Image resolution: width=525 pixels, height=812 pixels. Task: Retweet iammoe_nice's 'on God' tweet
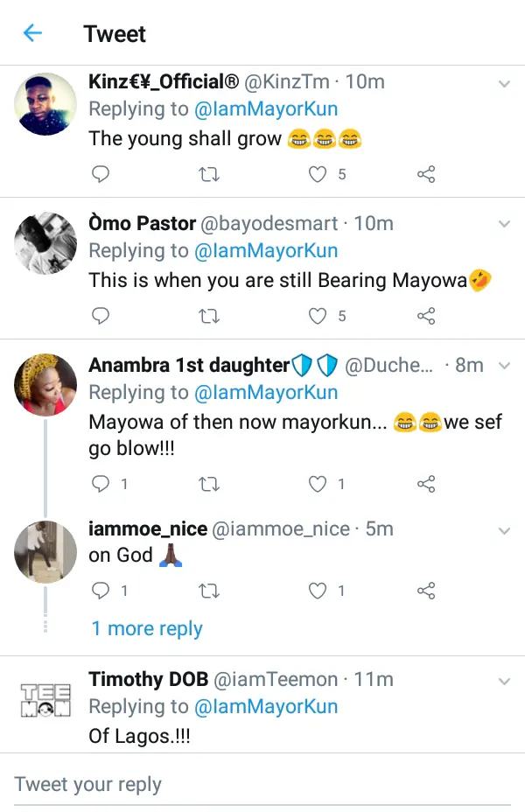[x=209, y=591]
